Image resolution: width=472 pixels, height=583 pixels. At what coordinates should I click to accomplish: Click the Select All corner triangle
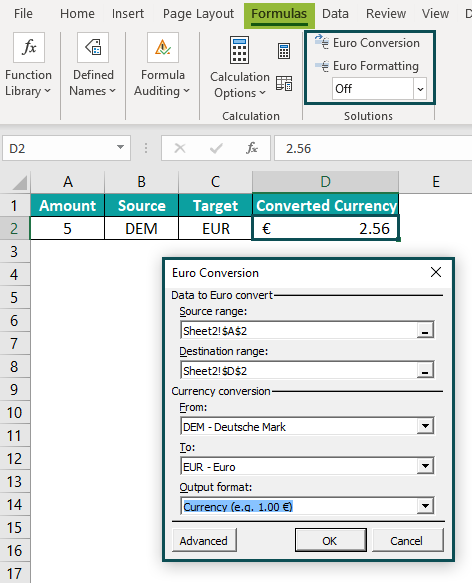19,182
